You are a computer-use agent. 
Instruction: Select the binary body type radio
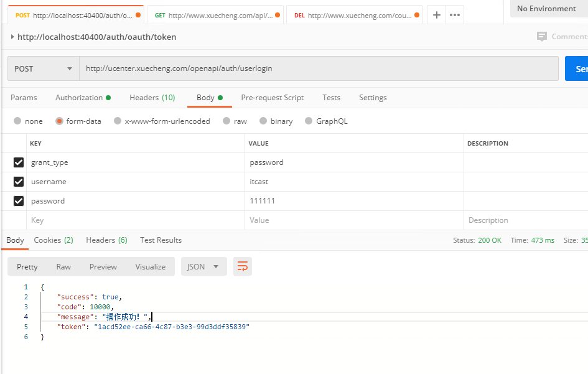point(263,121)
